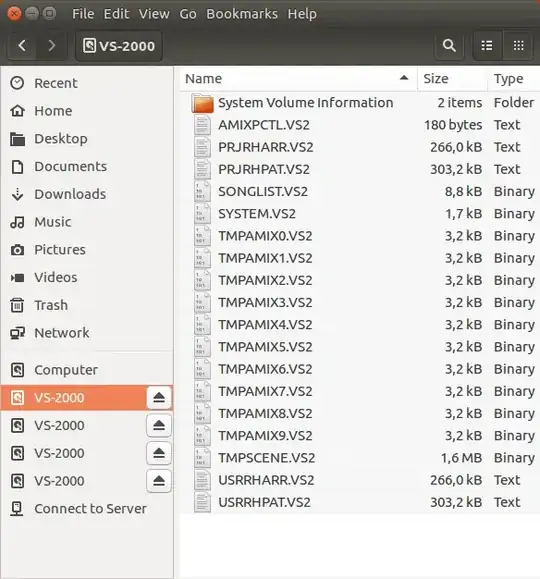This screenshot has width=540, height=579.
Task: Select the TMPAMIX8.VS2 file icon
Action: [x=202, y=413]
